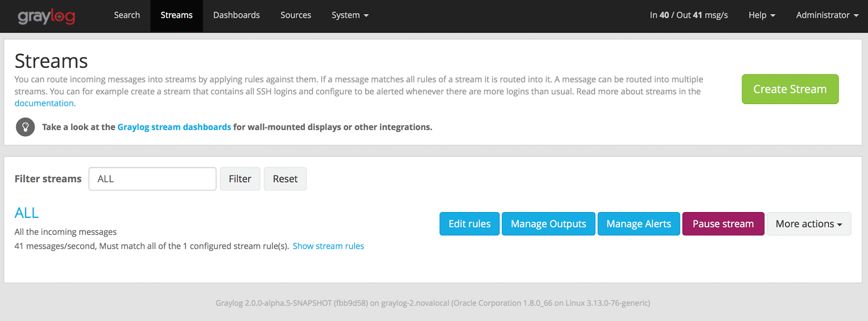Image resolution: width=868 pixels, height=321 pixels.
Task: Reset the stream filter
Action: tap(285, 179)
